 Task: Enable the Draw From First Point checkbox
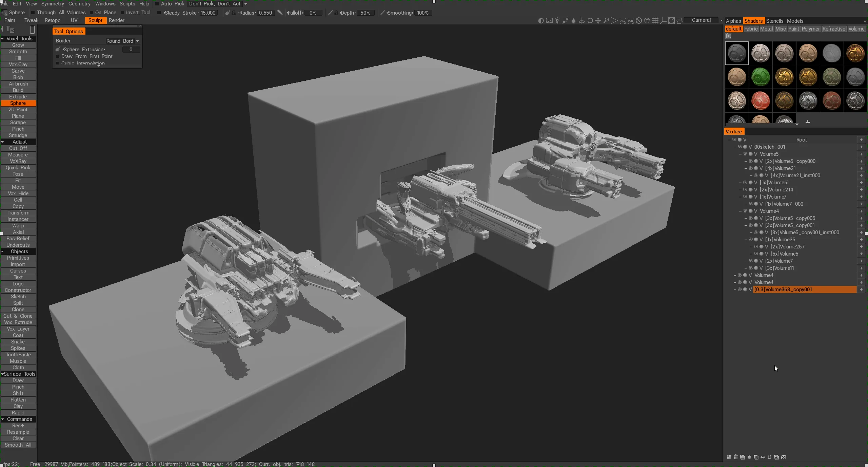click(58, 56)
